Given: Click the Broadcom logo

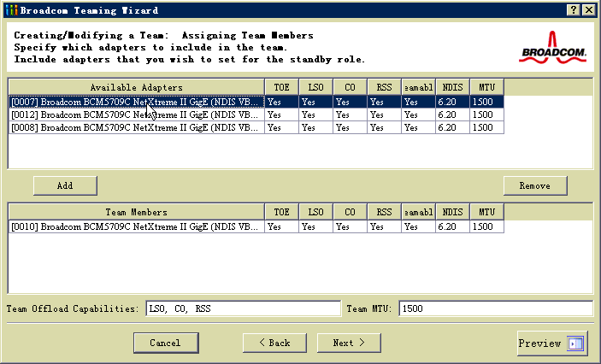Looking at the screenshot, I should point(552,48).
